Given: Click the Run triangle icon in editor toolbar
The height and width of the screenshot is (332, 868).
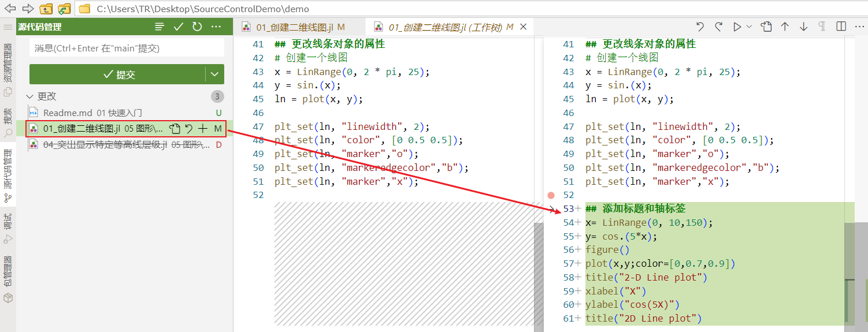Looking at the screenshot, I should pyautogui.click(x=737, y=27).
